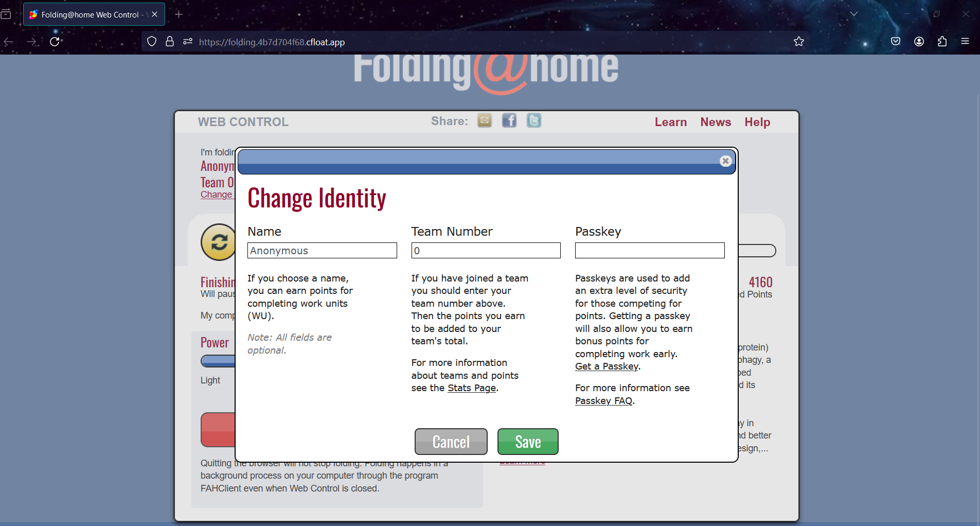Click the Team Number input field
This screenshot has width=980, height=526.
(486, 251)
